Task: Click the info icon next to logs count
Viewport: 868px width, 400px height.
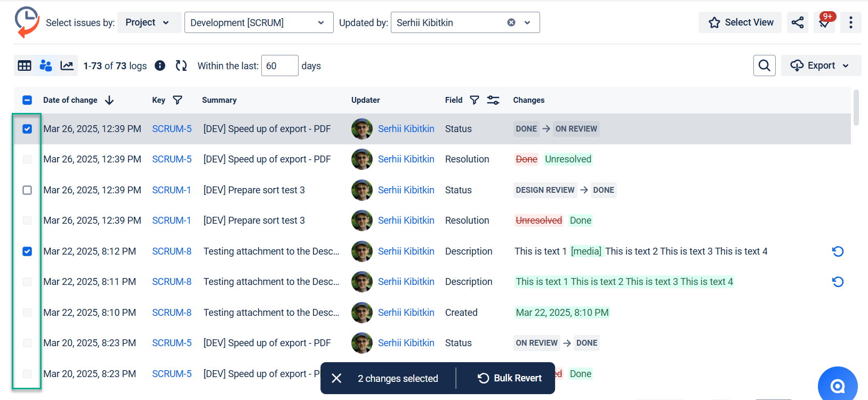Action: click(160, 66)
